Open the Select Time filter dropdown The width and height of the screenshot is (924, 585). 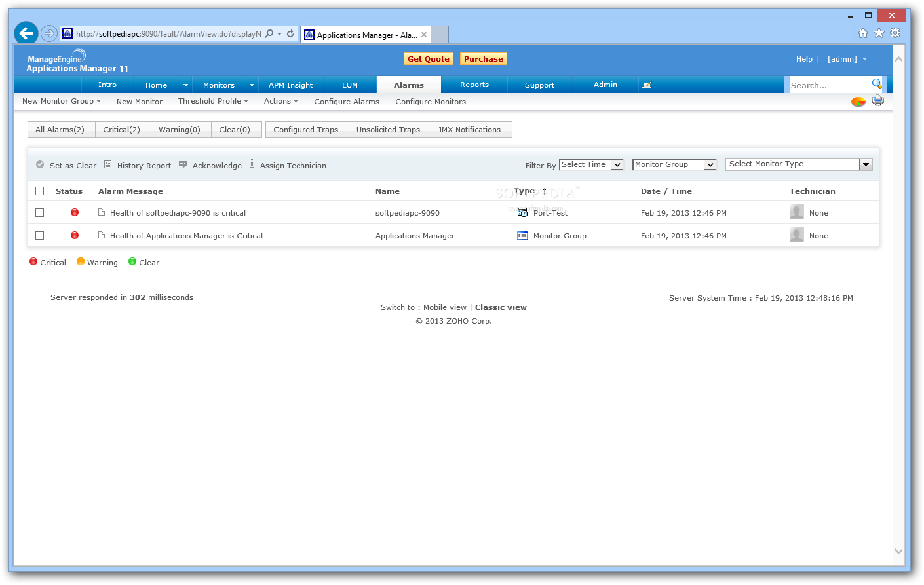click(x=591, y=164)
